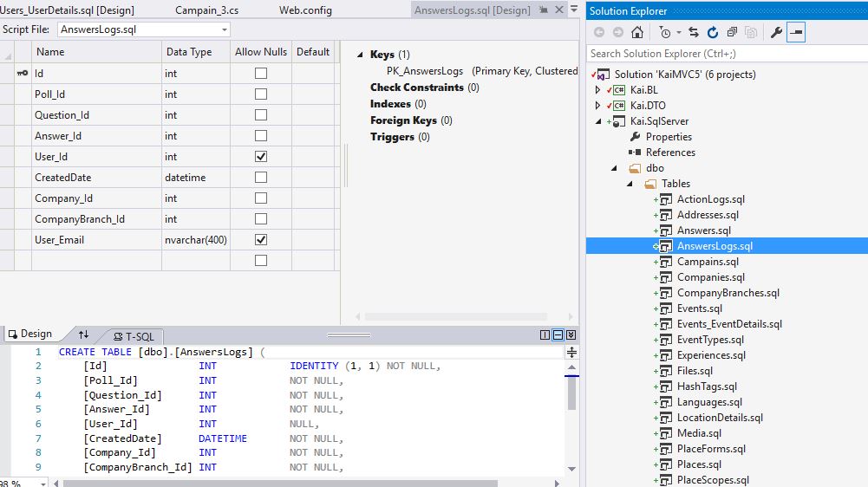Toggle Allow Nulls for Question_Id column
Viewport: 868px width, 487px height.
point(261,114)
